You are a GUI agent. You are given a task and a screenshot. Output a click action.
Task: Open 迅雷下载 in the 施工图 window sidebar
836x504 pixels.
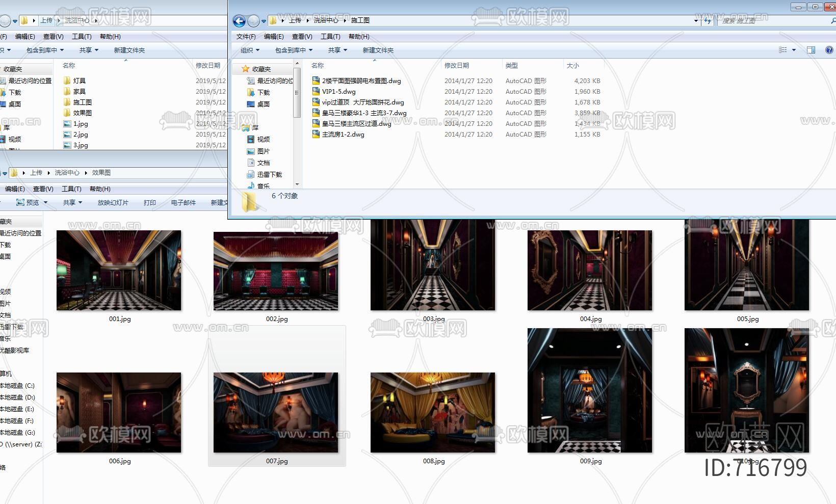point(265,174)
